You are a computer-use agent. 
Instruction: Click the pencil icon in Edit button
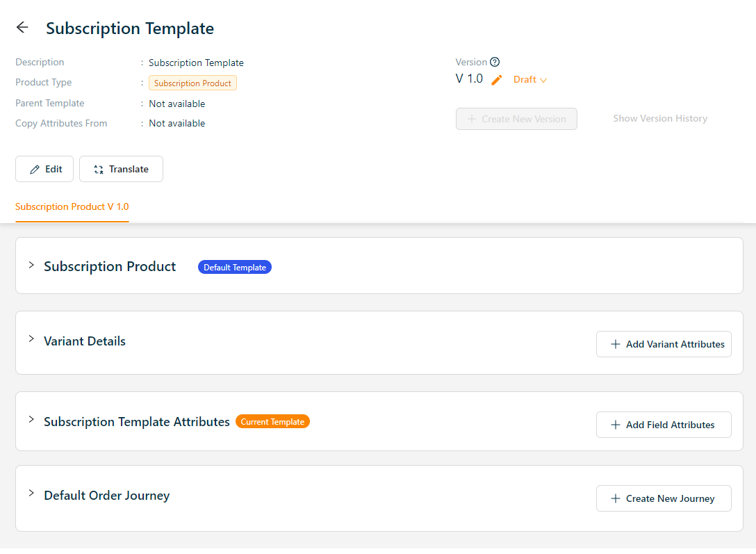[x=35, y=170]
